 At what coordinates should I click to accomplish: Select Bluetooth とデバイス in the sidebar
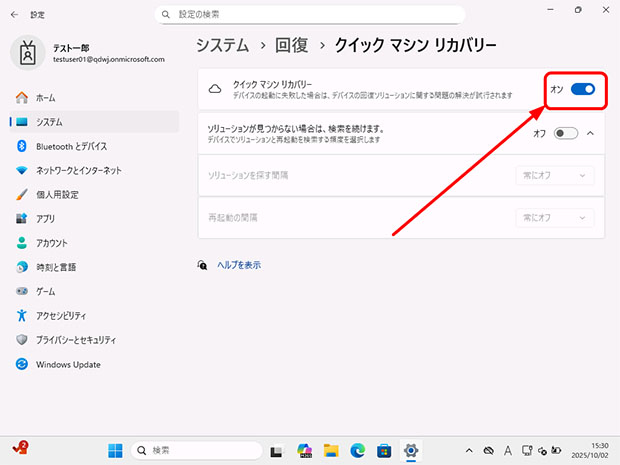94,146
